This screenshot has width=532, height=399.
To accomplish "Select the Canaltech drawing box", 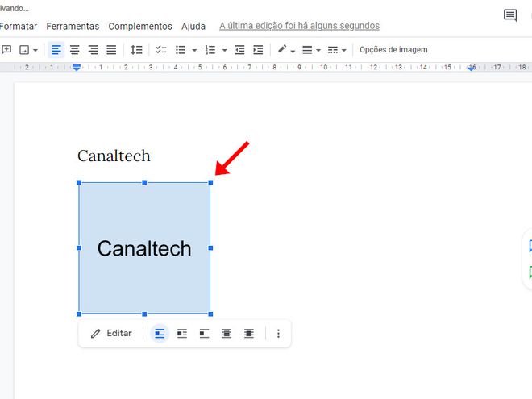I will pyautogui.click(x=144, y=248).
